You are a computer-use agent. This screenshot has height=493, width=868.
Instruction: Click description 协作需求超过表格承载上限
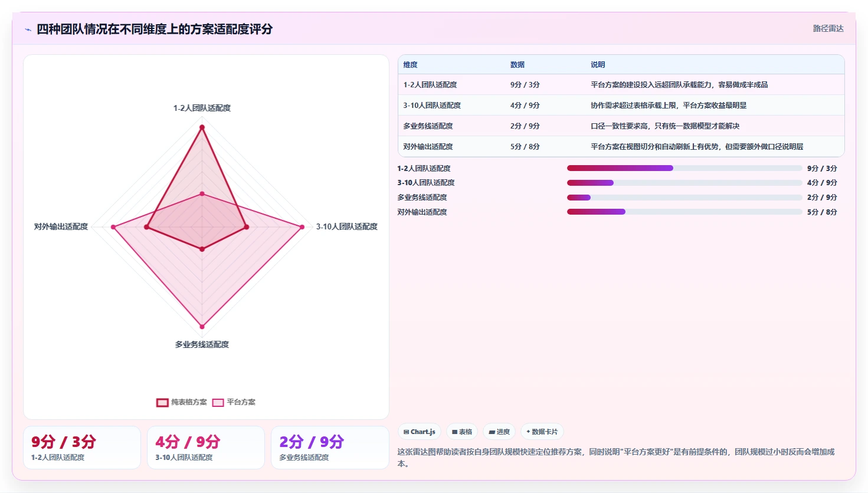pos(669,106)
